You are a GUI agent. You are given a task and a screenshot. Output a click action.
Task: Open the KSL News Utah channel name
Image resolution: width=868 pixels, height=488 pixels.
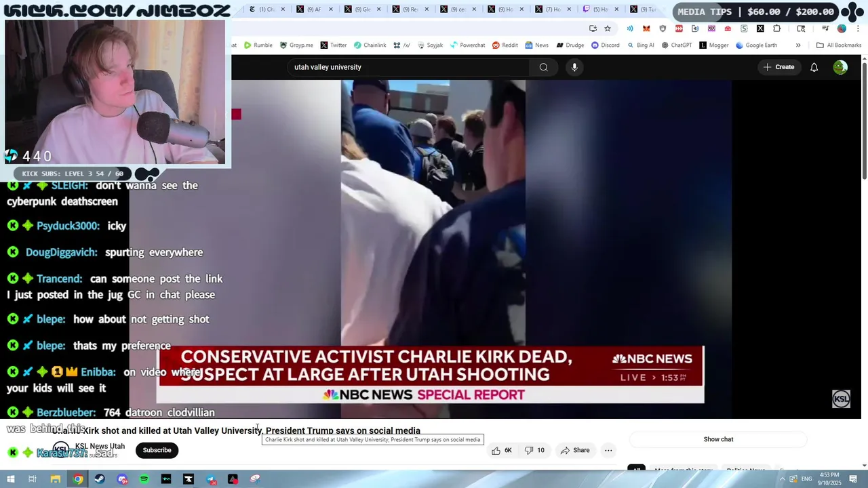(x=100, y=446)
